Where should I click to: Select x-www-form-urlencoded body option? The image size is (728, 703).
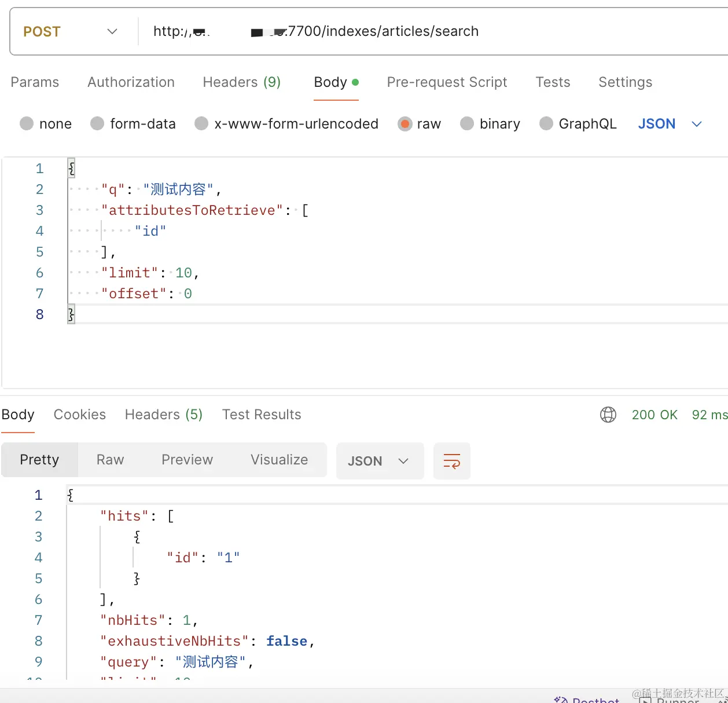[201, 123]
